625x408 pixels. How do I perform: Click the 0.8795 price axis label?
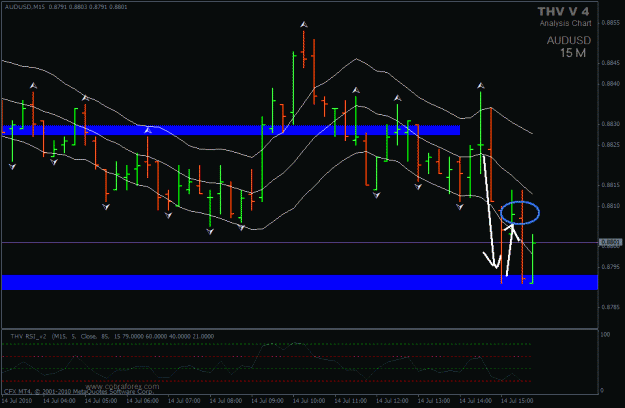point(610,267)
